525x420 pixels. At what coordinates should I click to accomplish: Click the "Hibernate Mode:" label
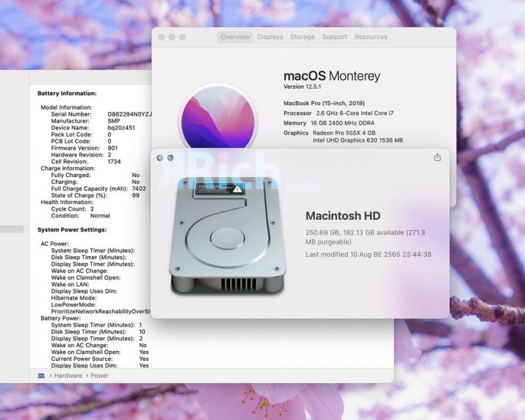pyautogui.click(x=73, y=298)
